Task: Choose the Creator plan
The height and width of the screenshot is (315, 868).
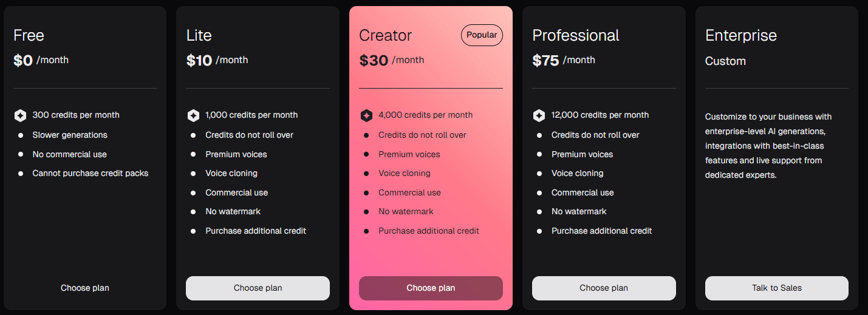Action: (x=431, y=288)
